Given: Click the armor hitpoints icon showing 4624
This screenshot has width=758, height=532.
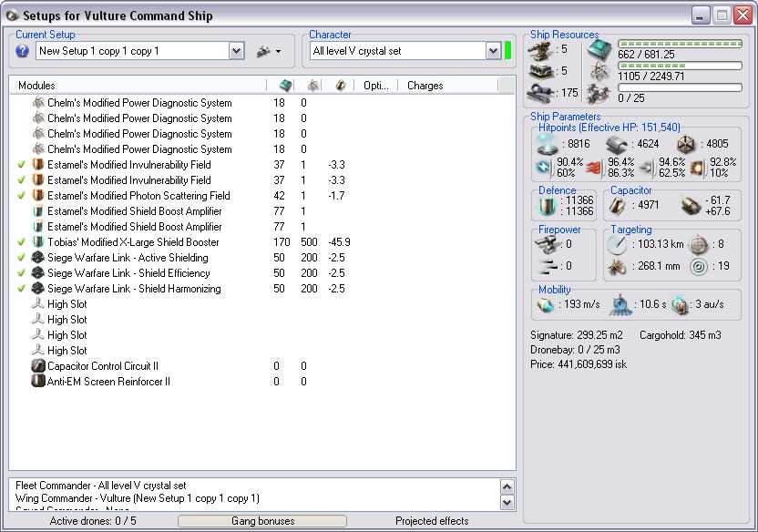Looking at the screenshot, I should click(x=617, y=145).
